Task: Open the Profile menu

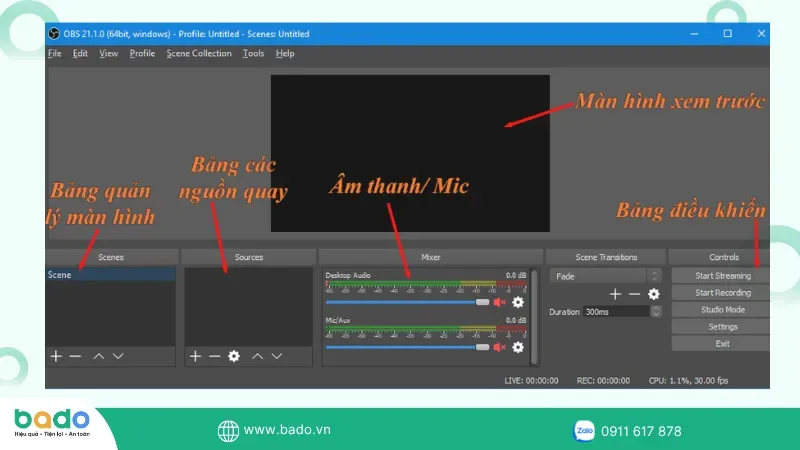Action: pos(142,54)
